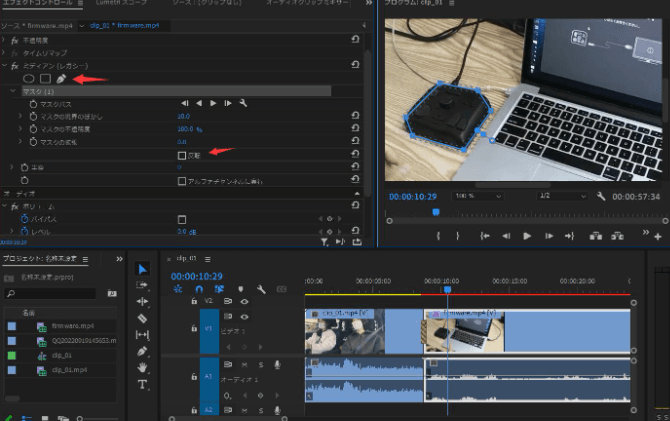This screenshot has height=421, width=670.
Task: Check the alpha channel checkbox
Action: tap(181, 181)
